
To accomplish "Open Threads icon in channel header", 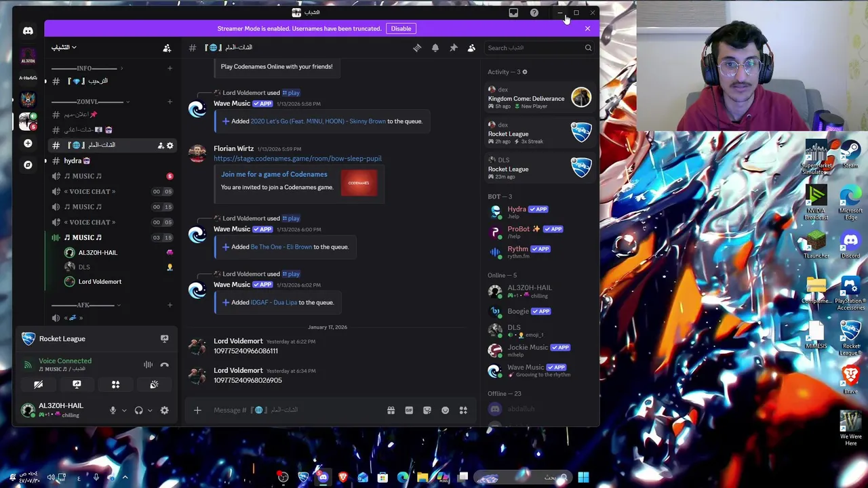I will [x=417, y=47].
